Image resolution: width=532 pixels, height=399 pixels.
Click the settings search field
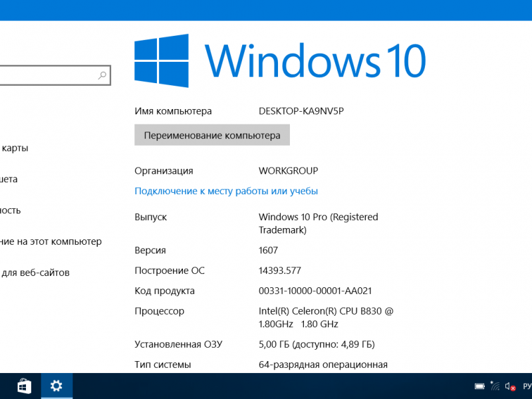tap(54, 75)
